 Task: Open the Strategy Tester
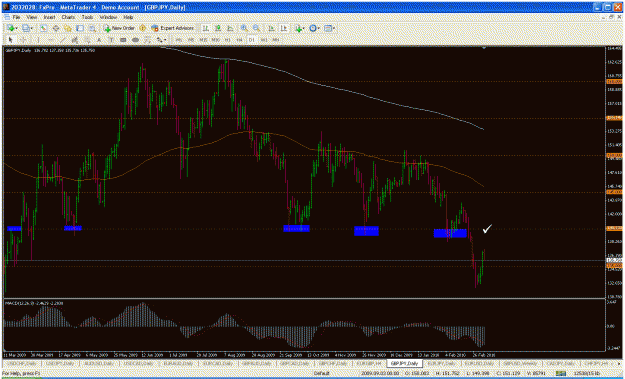(92, 28)
